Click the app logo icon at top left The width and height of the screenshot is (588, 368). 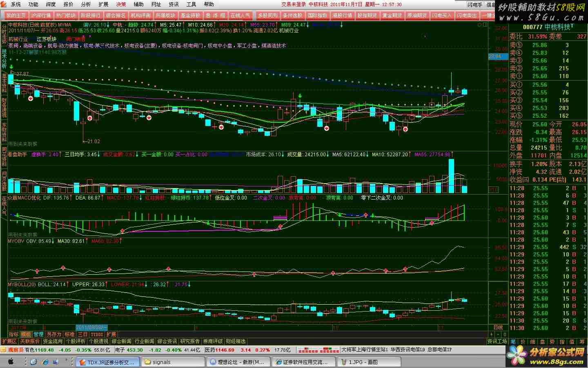tap(4, 4)
